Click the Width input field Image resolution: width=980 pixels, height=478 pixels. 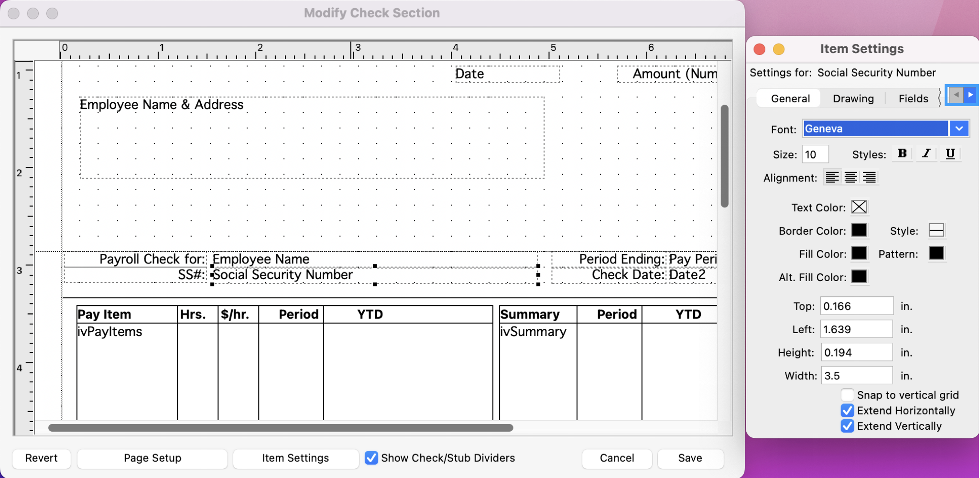[856, 376]
